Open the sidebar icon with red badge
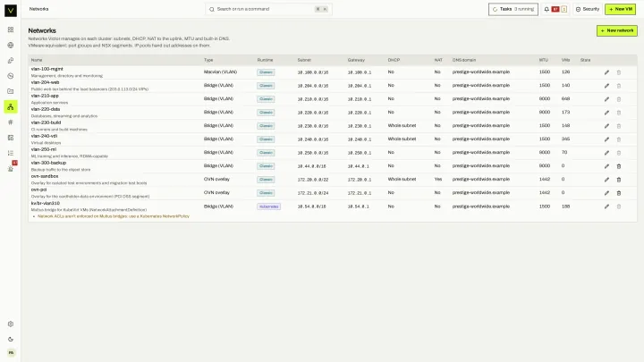644x362 pixels. tap(11, 168)
